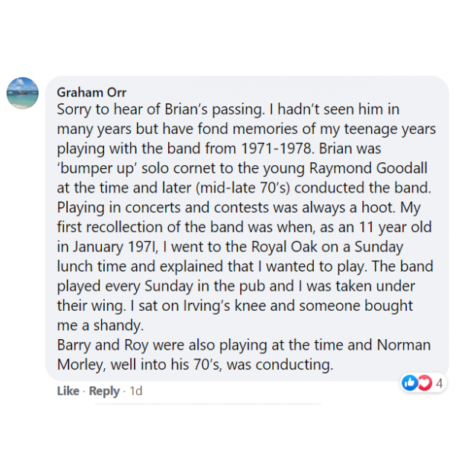
Task: Click Graham Orr's profile picture
Action: pos(22,94)
